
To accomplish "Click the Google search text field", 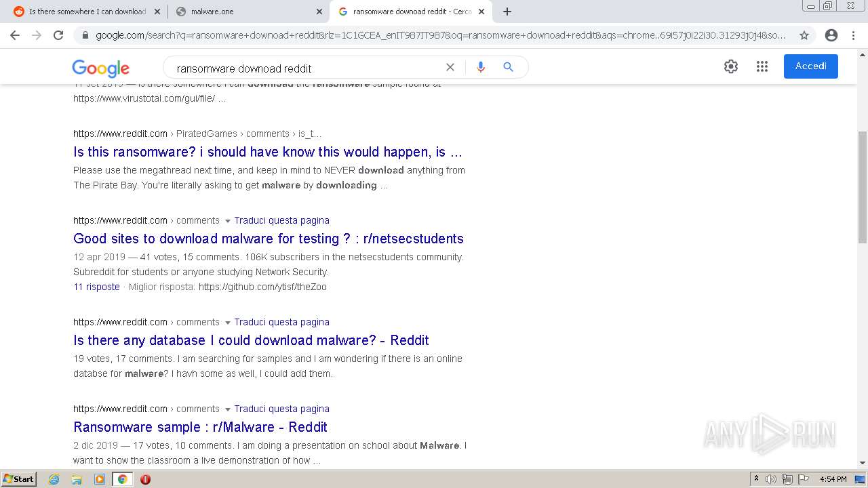I will 305,68.
